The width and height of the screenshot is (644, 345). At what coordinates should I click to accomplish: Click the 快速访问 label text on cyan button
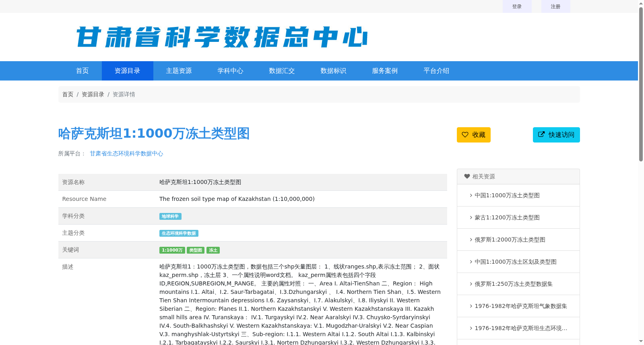coord(561,135)
